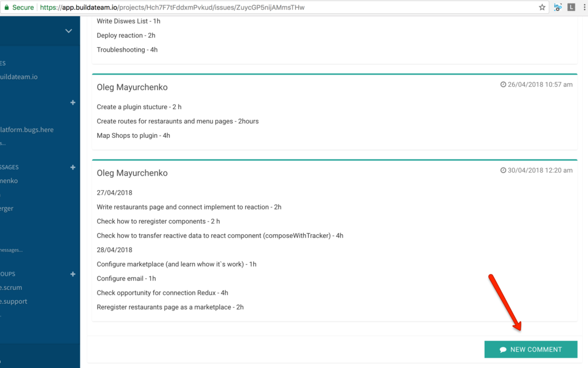The image size is (588, 368).
Task: Open the Chrome three-dot menu
Action: tap(584, 7)
